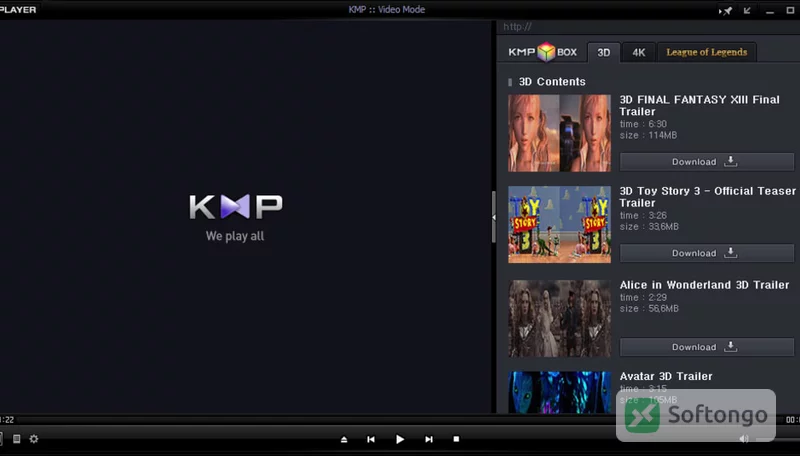Open the settings gear icon
The height and width of the screenshot is (456, 800).
[x=34, y=439]
